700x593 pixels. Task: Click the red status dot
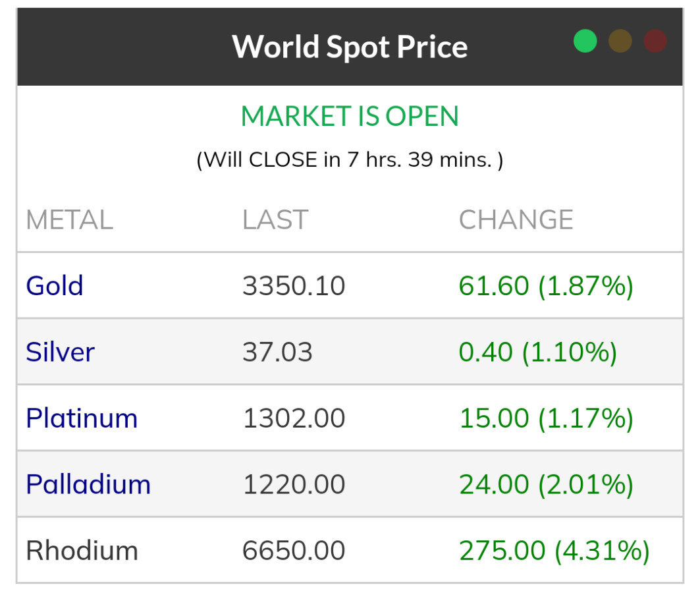click(655, 41)
